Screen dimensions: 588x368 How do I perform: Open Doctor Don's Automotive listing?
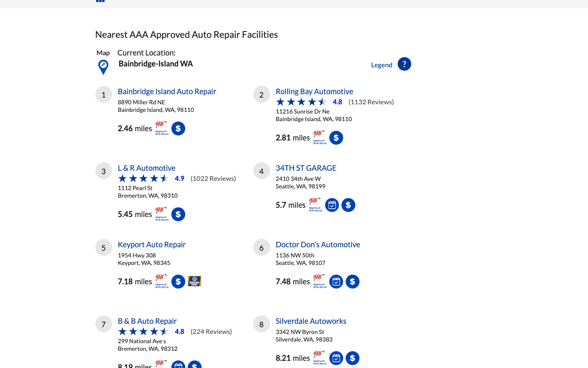point(318,244)
